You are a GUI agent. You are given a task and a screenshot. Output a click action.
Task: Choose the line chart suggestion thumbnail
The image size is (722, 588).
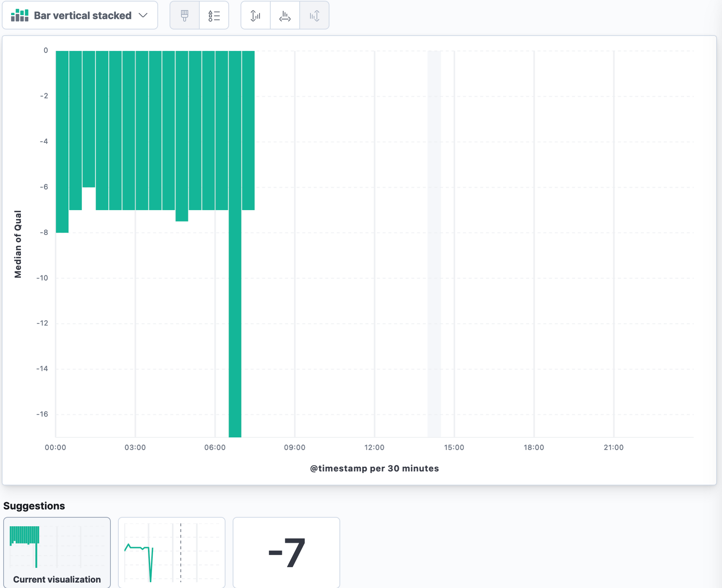pos(171,552)
